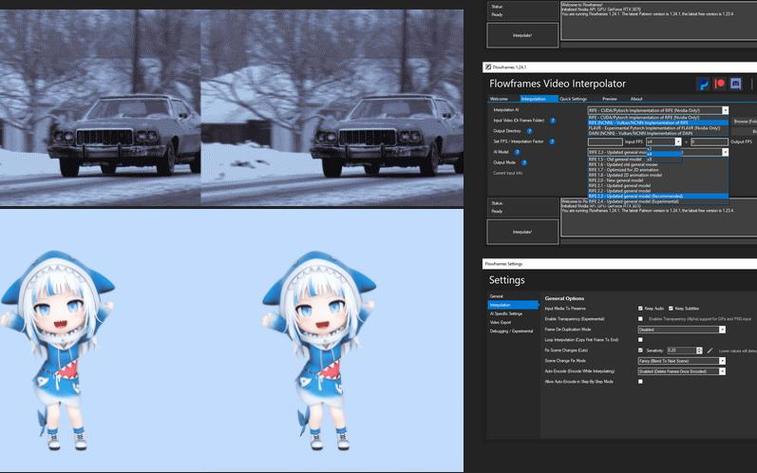This screenshot has height=473, width=757.
Task: Open the Discord icon in Flowframes header
Action: click(x=735, y=84)
